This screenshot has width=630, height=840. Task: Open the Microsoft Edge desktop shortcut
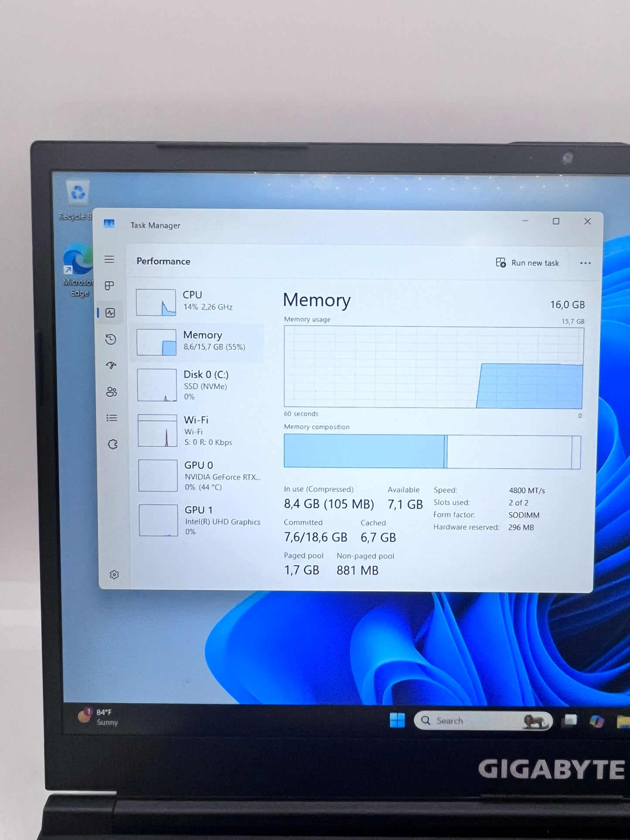[78, 271]
